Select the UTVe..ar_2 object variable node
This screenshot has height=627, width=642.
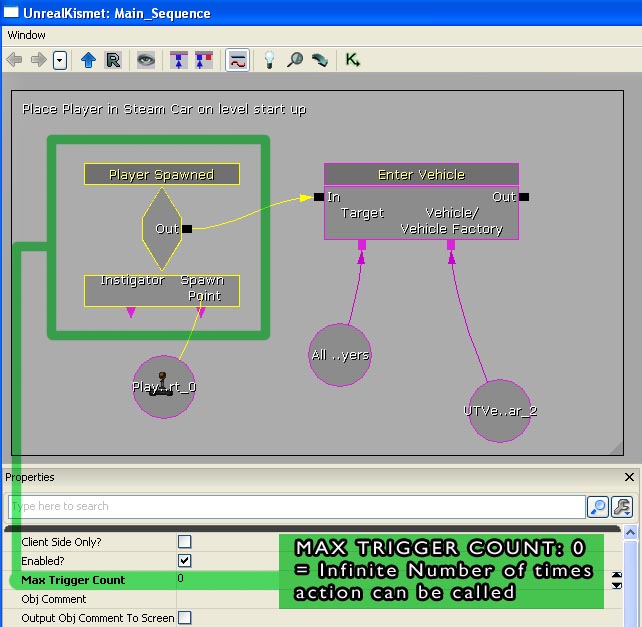coord(500,411)
